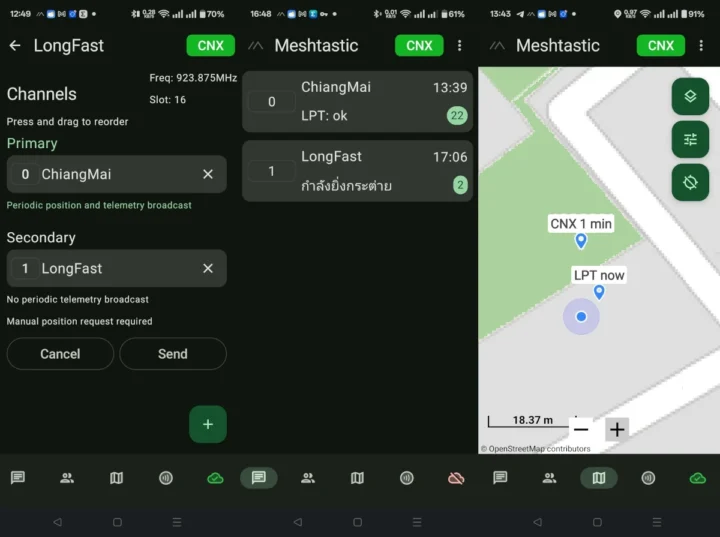Tap the blue current-location dot on the map
The image size is (720, 537).
[581, 317]
